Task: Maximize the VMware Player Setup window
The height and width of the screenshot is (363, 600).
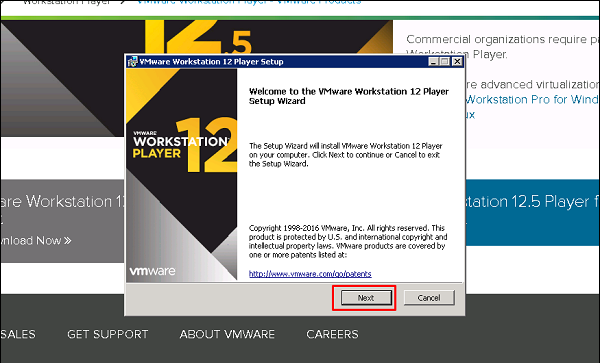Action: pyautogui.click(x=445, y=62)
